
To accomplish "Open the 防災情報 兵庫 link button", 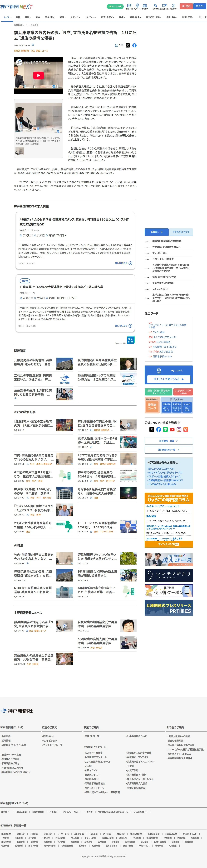I will (169, 441).
